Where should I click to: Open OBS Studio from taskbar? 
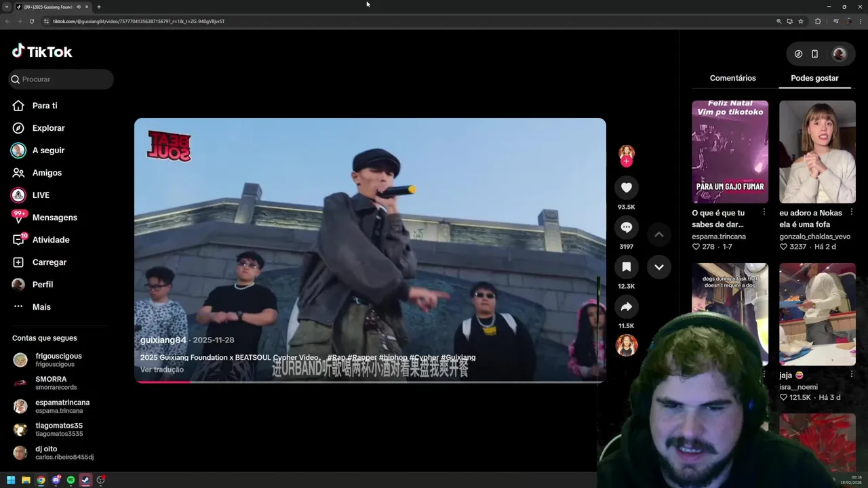pos(100,480)
